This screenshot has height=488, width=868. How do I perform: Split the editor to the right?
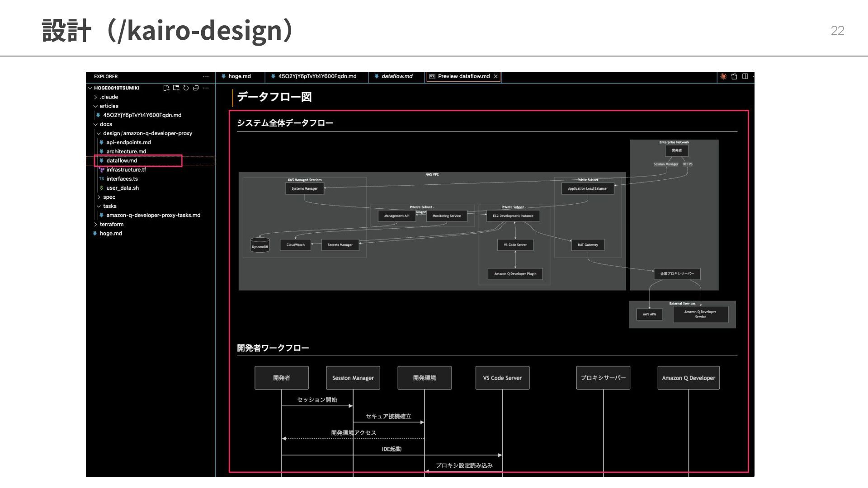(745, 76)
